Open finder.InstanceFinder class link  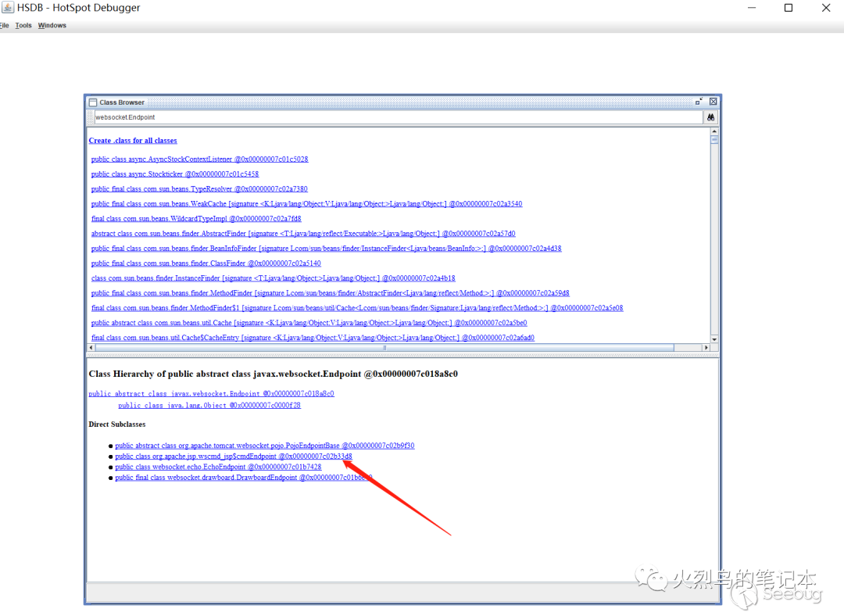[x=274, y=278]
